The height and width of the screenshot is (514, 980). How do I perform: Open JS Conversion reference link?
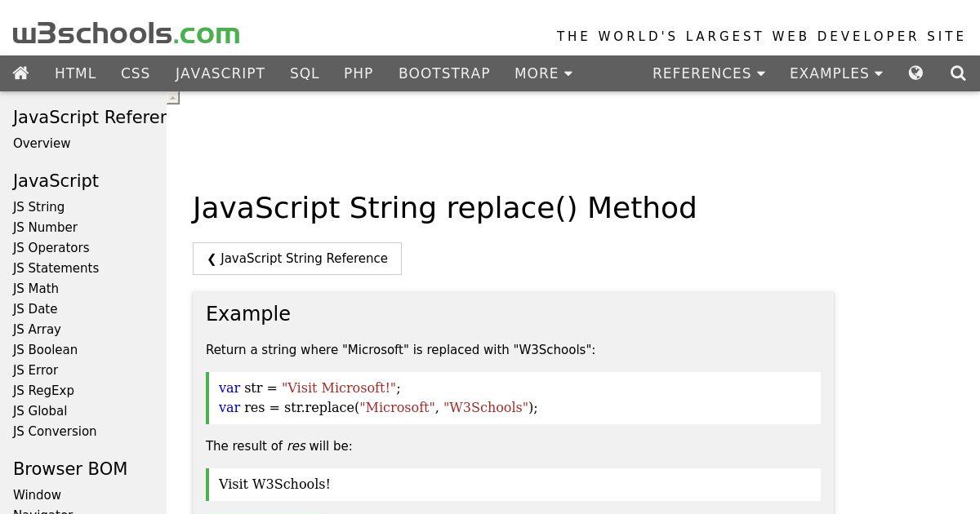[55, 432]
